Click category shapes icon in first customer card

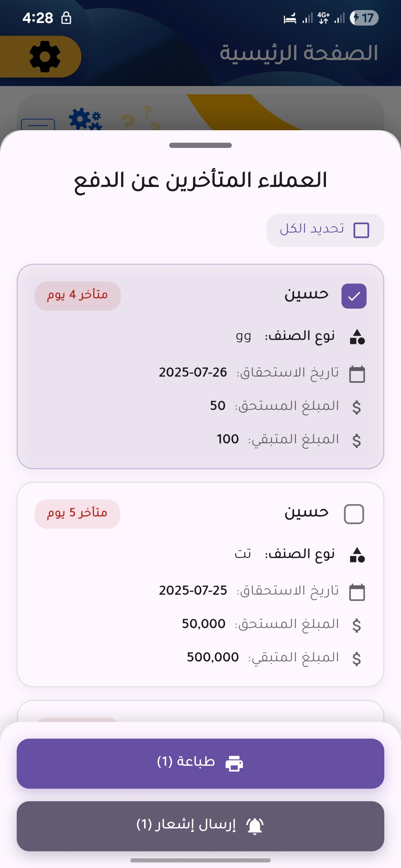point(357,337)
